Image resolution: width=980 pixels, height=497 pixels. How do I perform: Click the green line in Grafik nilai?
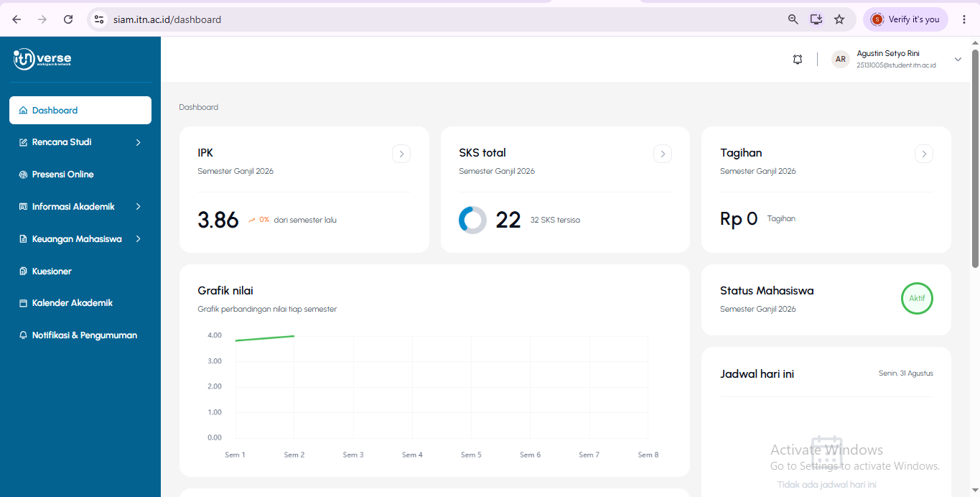point(265,338)
